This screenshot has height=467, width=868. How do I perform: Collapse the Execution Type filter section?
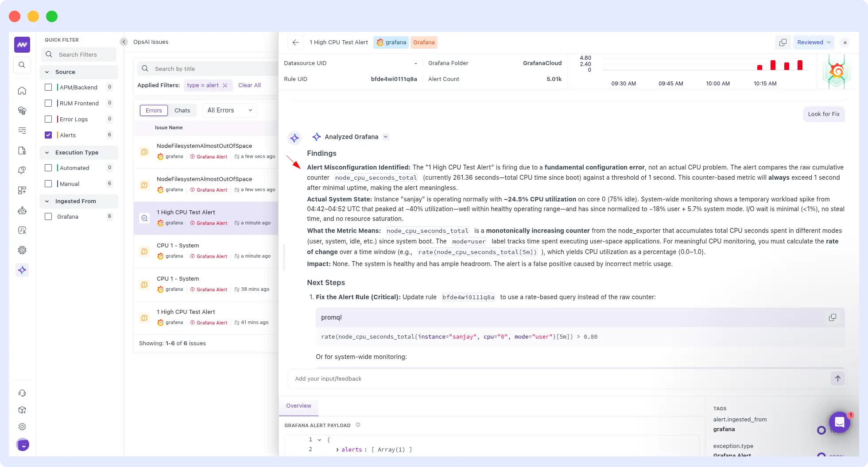[47, 152]
